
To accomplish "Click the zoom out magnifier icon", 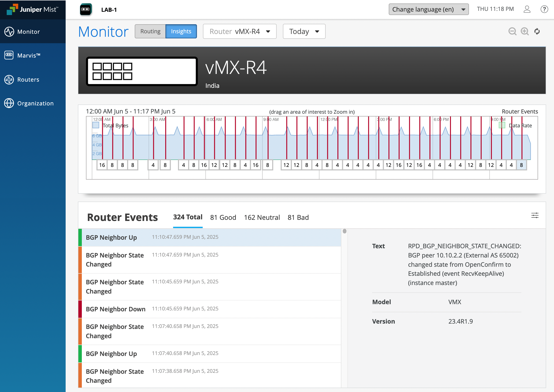I will pos(512,31).
